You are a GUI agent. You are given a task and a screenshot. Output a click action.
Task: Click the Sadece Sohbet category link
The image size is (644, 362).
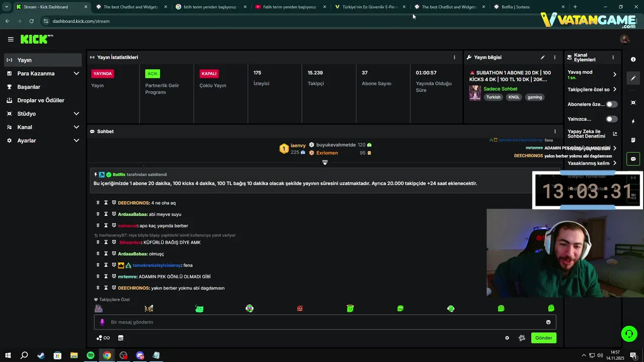500,89
